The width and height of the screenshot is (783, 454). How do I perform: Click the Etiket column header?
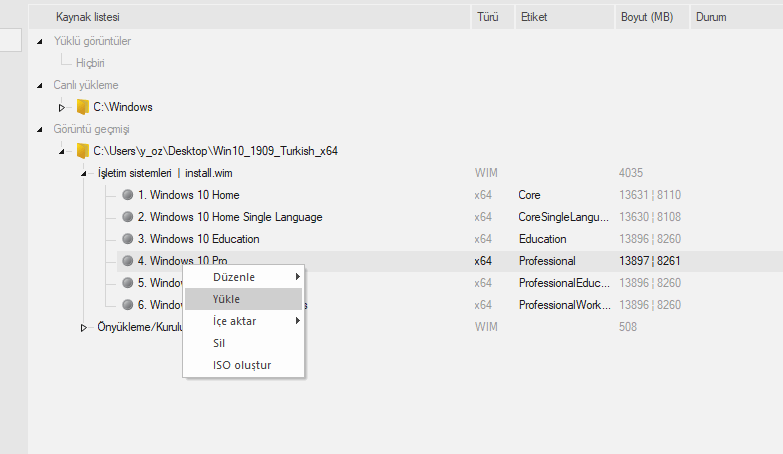pyautogui.click(x=533, y=17)
